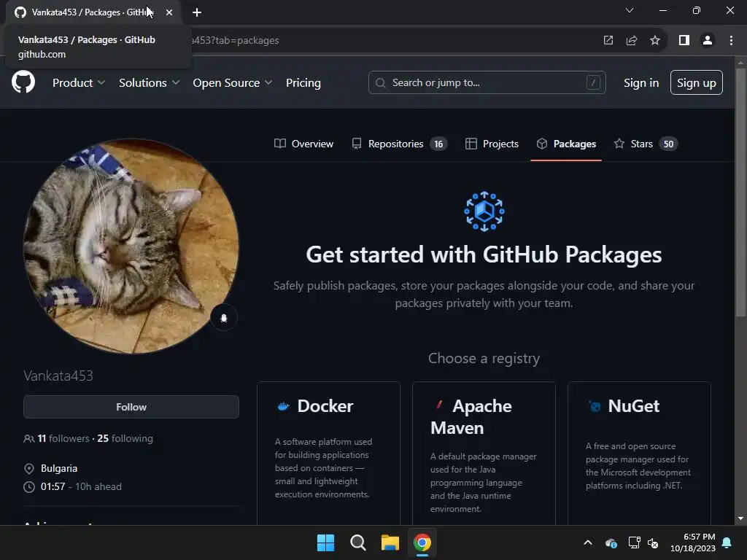
Task: Switch to the Repositories tab
Action: tap(399, 144)
